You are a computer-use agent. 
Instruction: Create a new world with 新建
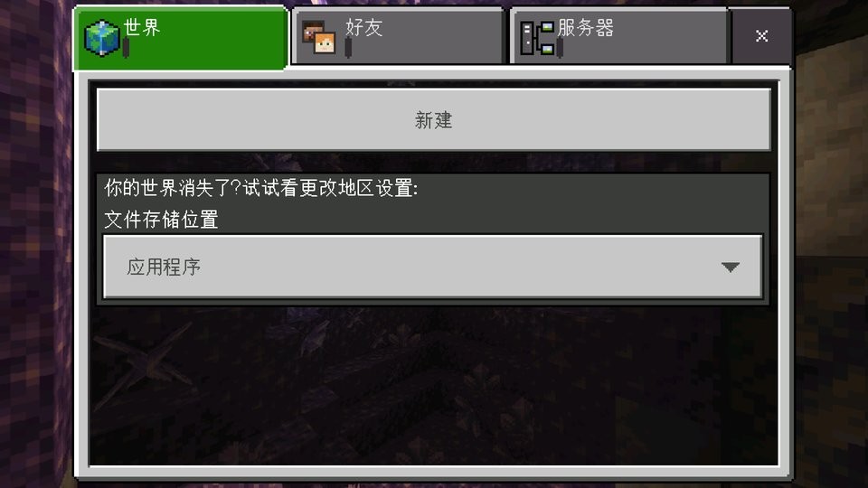433,119
